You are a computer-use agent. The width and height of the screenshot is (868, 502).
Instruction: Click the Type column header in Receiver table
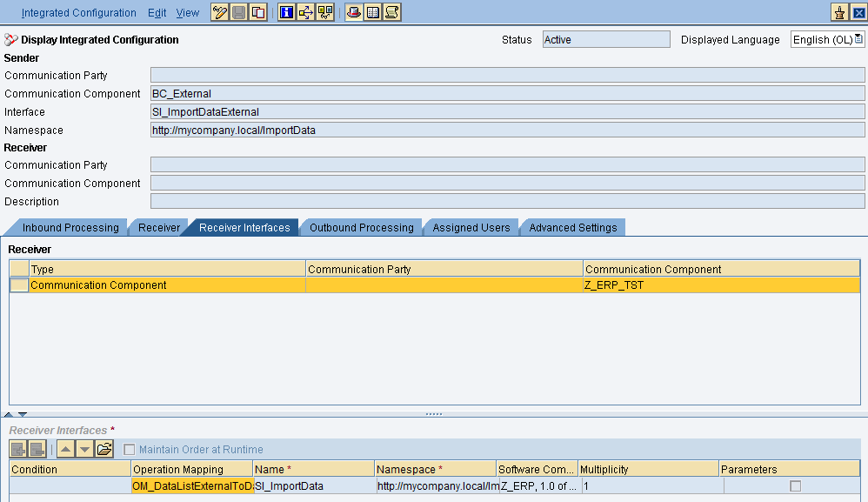pyautogui.click(x=167, y=269)
